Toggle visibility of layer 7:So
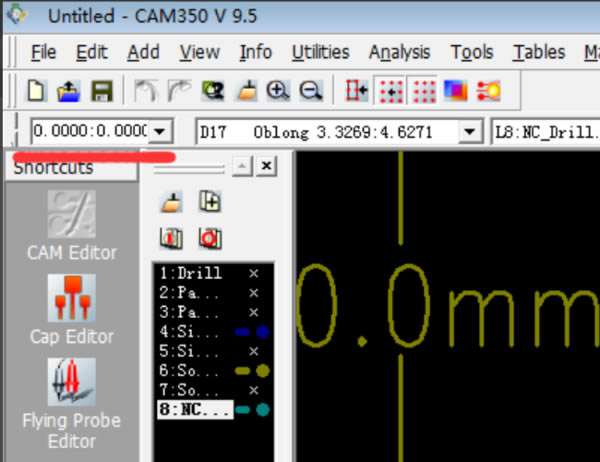Screen dimensions: 600x462 pos(253,389)
